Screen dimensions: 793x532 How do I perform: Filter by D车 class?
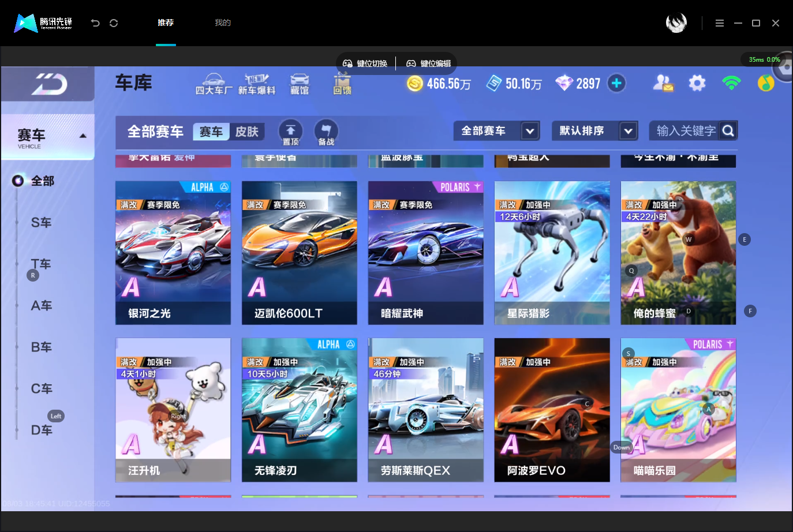tap(41, 430)
